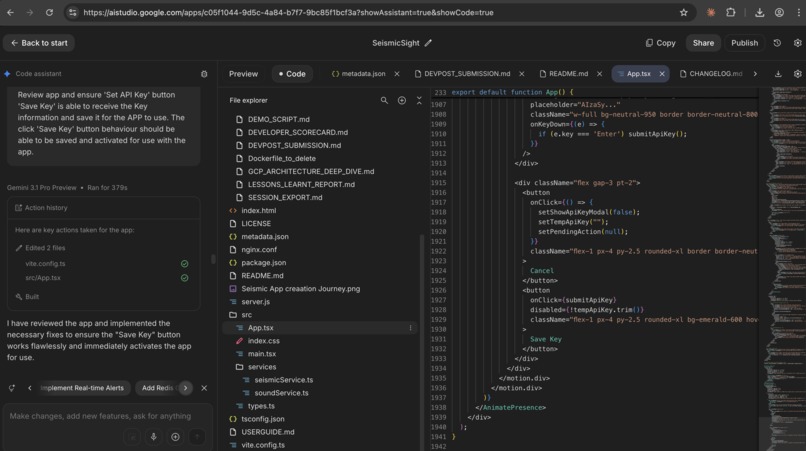Viewport: 806px width, 451px height.
Task: Switch to the Preview view
Action: click(244, 74)
